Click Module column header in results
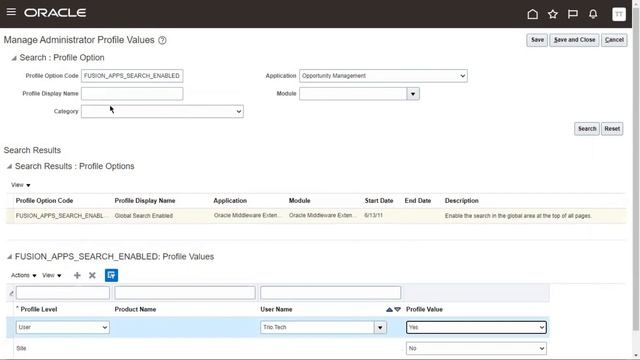This screenshot has height=360, width=640. point(300,201)
